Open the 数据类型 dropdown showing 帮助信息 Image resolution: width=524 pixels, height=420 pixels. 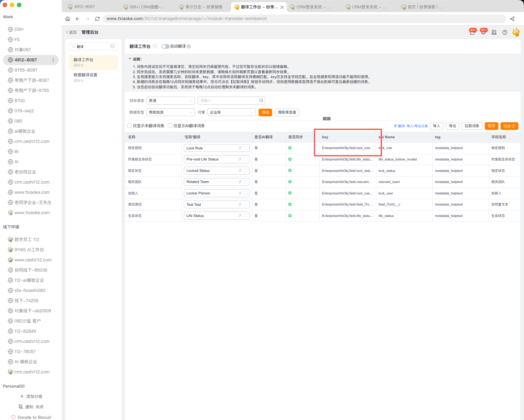(x=171, y=112)
